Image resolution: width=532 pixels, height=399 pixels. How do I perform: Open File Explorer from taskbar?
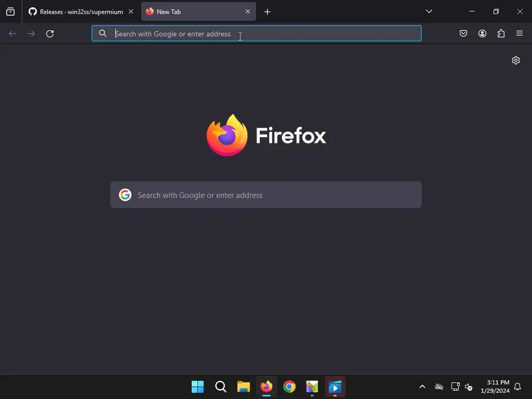click(244, 387)
